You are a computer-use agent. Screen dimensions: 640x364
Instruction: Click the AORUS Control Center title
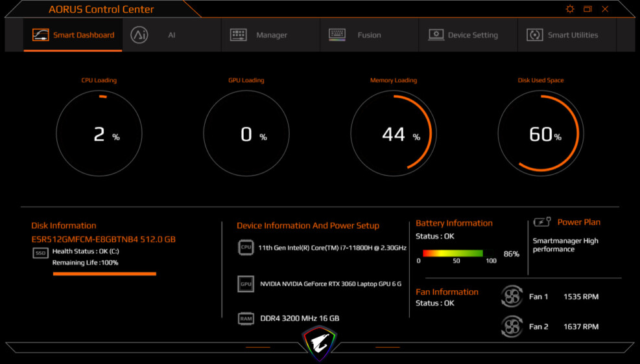101,9
